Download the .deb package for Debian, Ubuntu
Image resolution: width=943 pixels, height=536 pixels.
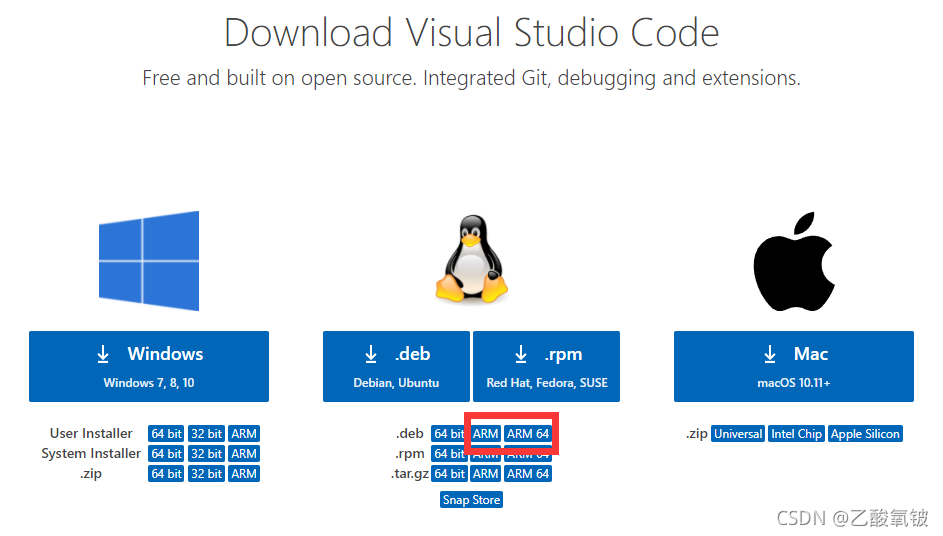coord(396,366)
